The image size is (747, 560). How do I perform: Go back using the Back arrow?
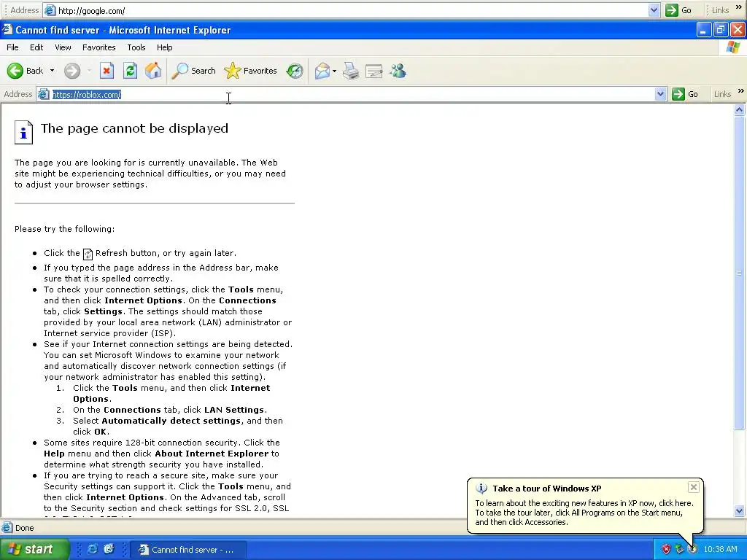25,71
